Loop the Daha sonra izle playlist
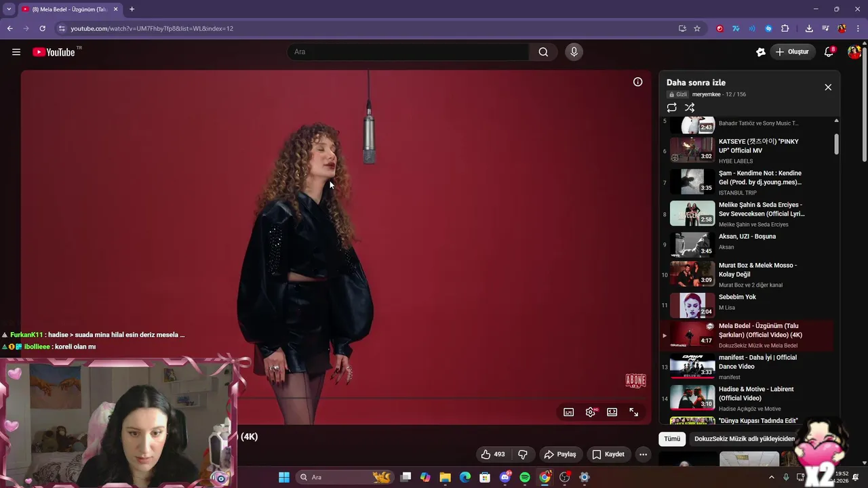This screenshot has height=488, width=868. [x=671, y=108]
